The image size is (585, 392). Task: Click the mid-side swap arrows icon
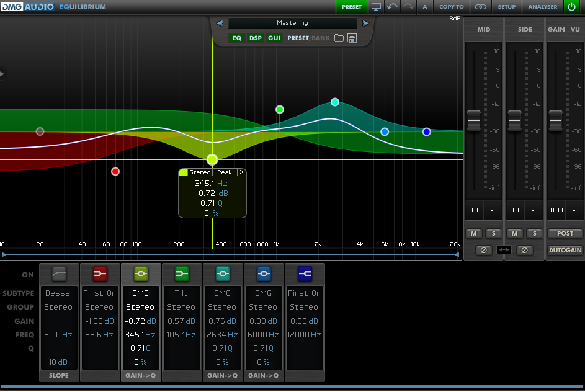(504, 250)
